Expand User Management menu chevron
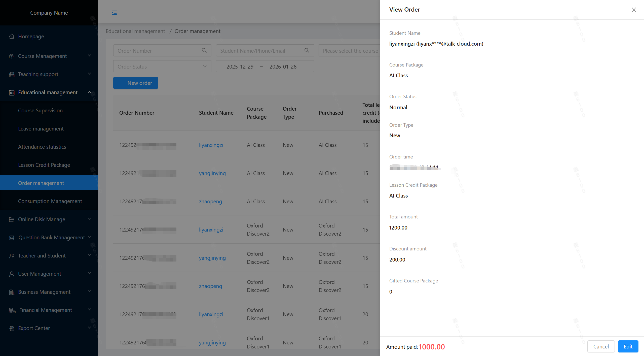The width and height of the screenshot is (644, 356). point(89,273)
